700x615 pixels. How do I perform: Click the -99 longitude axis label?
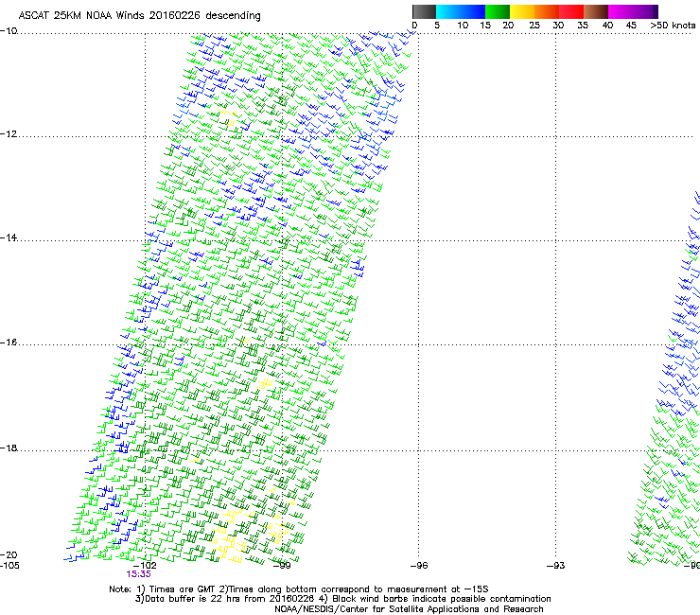click(x=282, y=566)
